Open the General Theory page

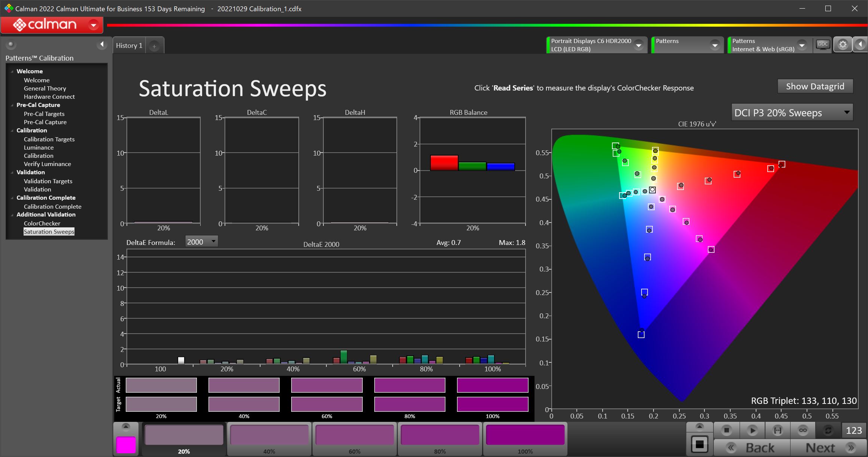(45, 88)
